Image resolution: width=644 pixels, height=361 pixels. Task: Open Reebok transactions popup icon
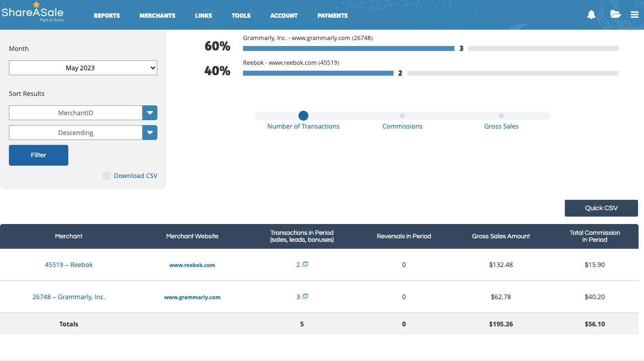pos(305,265)
